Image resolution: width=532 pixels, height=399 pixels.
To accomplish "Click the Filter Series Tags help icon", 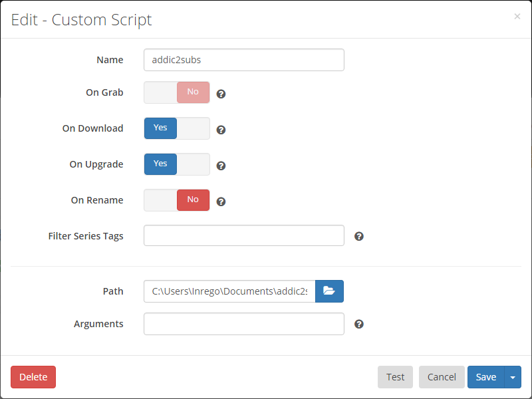I will (359, 236).
